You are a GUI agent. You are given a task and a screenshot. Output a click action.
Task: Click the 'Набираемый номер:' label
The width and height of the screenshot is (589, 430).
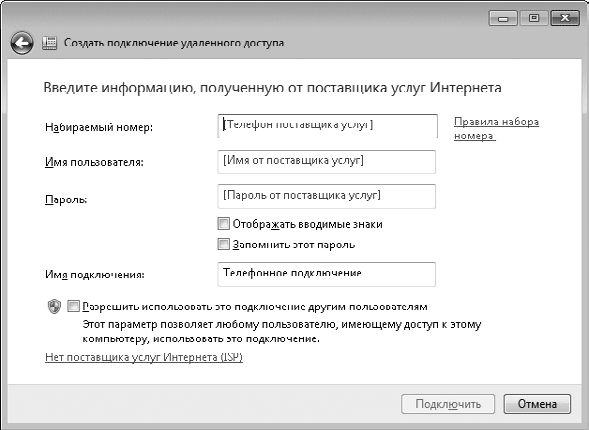[x=99, y=127]
